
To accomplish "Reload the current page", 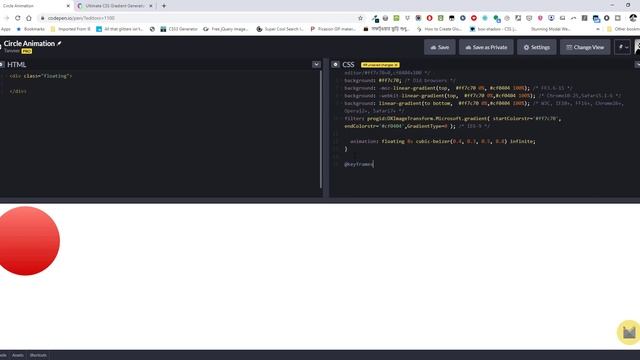I will [x=18, y=18].
